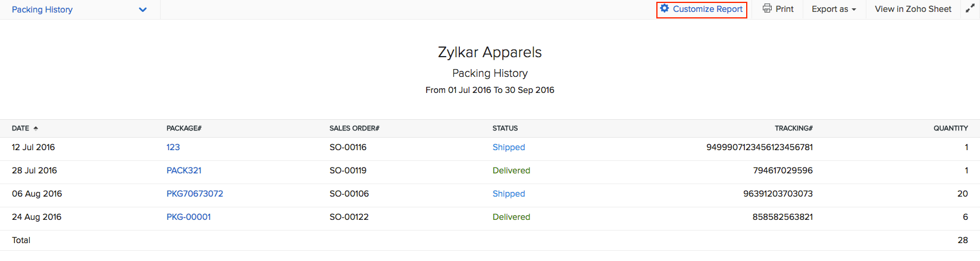Click the printer icon

point(768,8)
